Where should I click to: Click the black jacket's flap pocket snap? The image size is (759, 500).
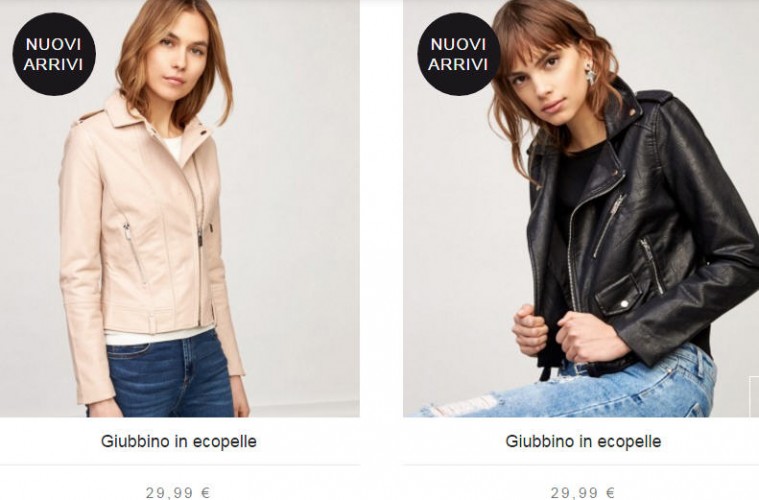click(624, 304)
